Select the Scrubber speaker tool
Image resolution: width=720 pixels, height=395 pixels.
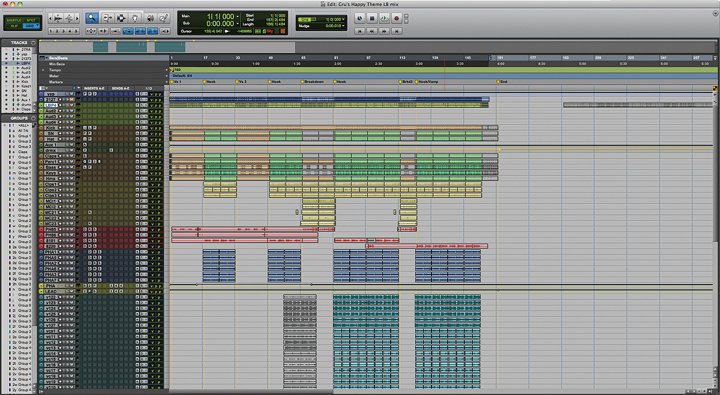tap(150, 18)
